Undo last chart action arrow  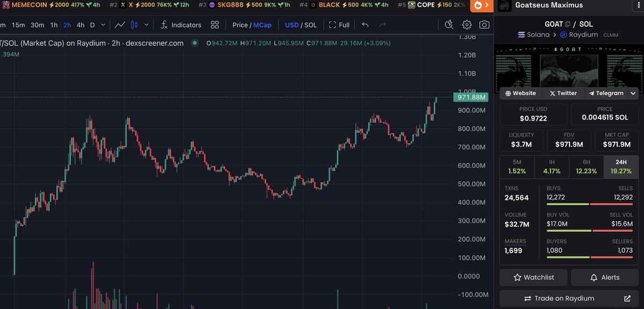tap(365, 25)
